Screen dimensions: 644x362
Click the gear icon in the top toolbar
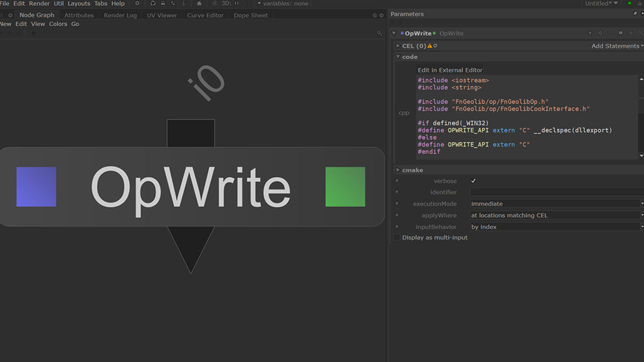[x=137, y=4]
